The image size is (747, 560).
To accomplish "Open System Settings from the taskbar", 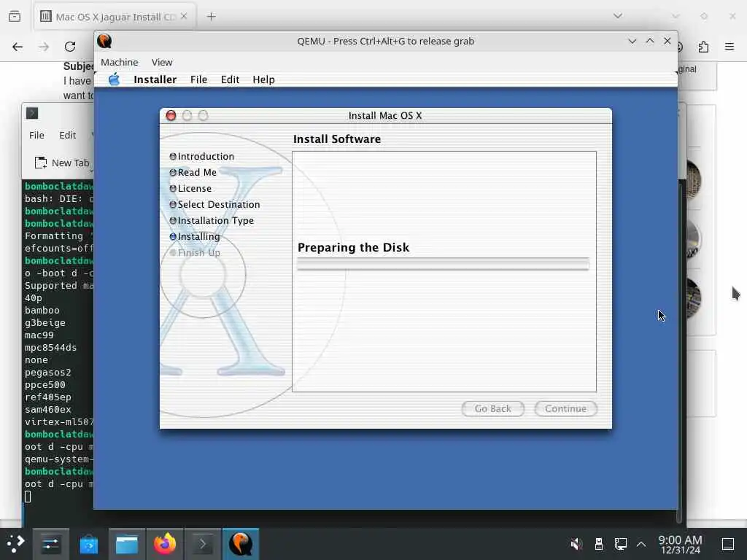I will [x=50, y=544].
